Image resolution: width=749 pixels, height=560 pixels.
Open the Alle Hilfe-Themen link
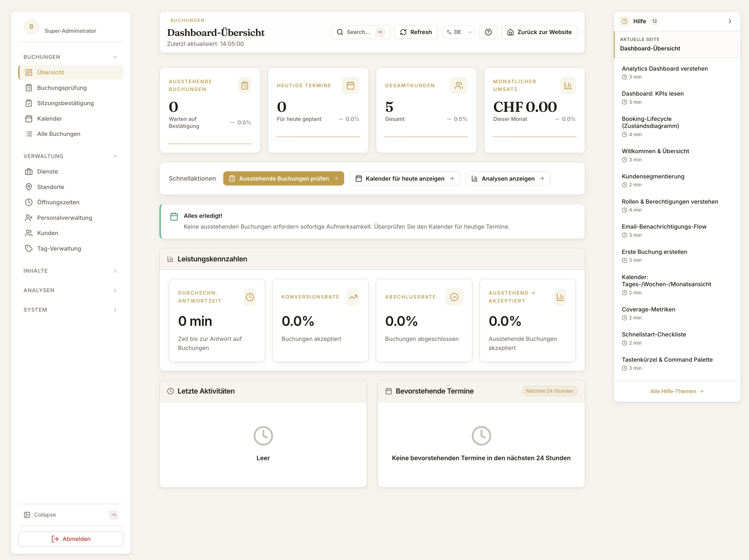[x=677, y=391]
